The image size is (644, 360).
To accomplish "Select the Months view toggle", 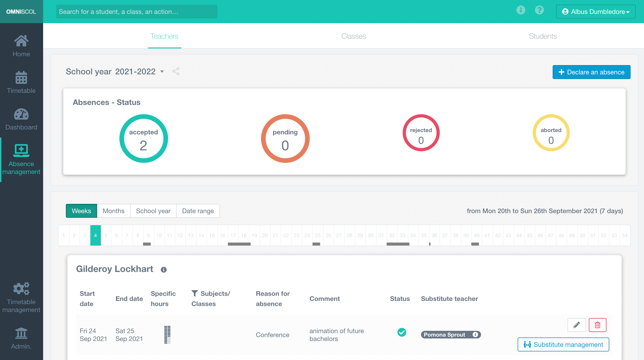I will coord(114,211).
